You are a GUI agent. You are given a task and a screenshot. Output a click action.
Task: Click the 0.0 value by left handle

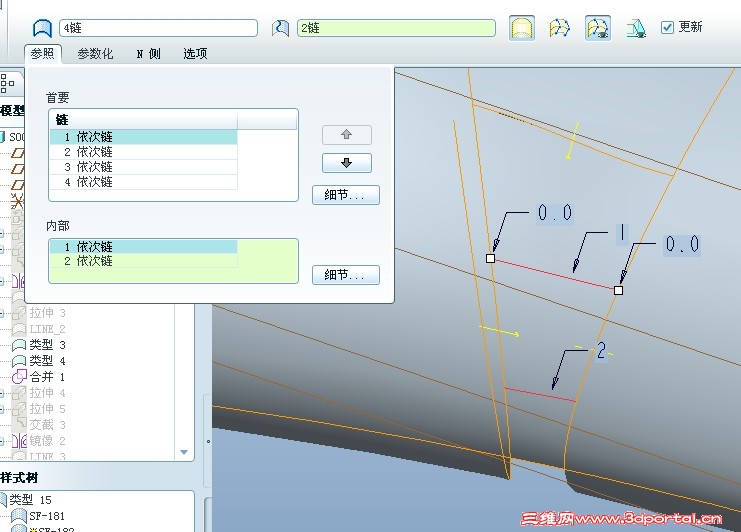(x=555, y=213)
